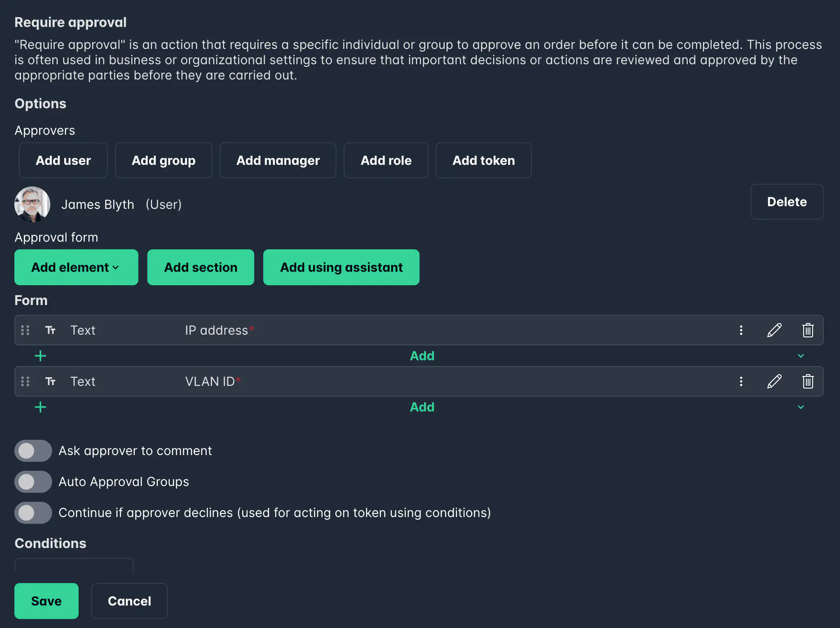This screenshot has width=840, height=628.
Task: Click the text-type icon beside VLAN ID
Action: (x=50, y=381)
